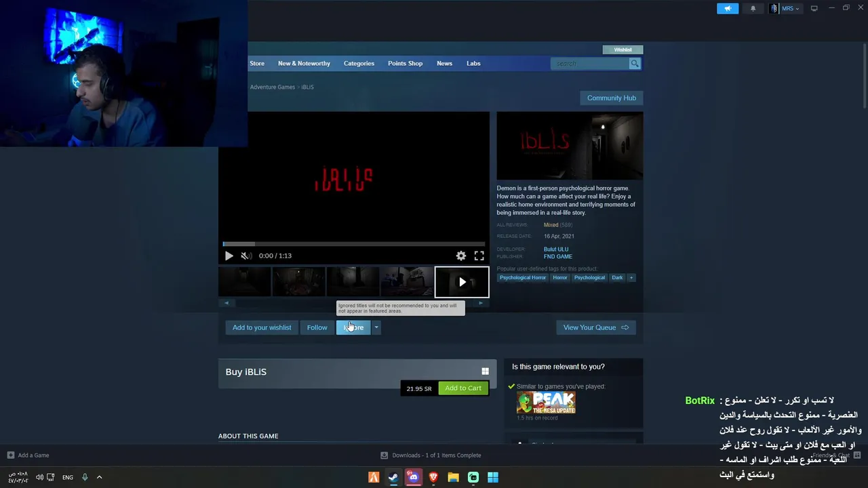Open Brave browser from taskbar
Image resolution: width=868 pixels, height=488 pixels.
pos(433,477)
